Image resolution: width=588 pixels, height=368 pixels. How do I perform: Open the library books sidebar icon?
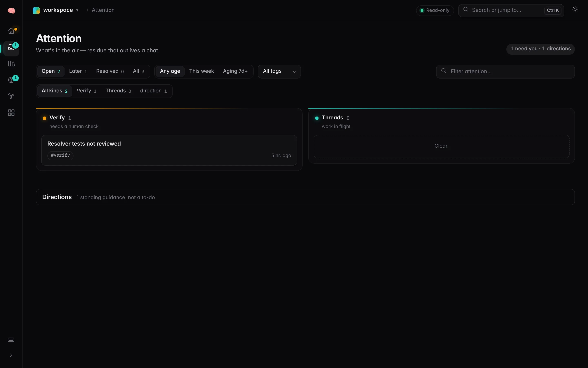[x=11, y=64]
